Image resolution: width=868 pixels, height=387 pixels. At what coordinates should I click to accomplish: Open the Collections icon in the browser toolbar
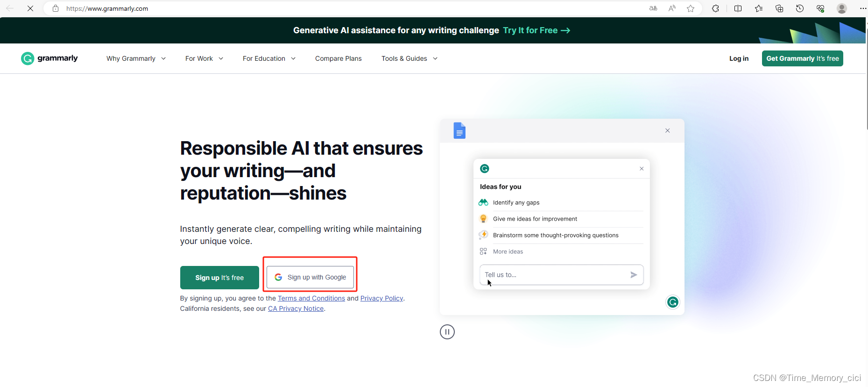coord(779,8)
